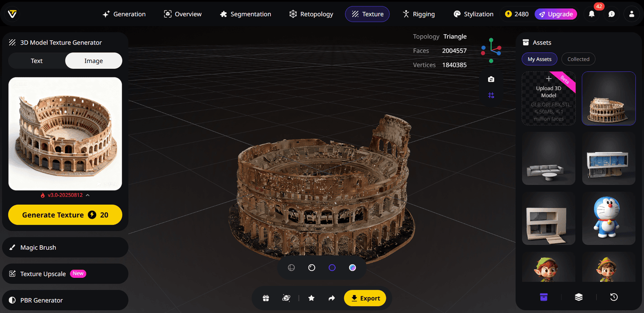
Task: Favorite the model with the star icon
Action: (311, 298)
